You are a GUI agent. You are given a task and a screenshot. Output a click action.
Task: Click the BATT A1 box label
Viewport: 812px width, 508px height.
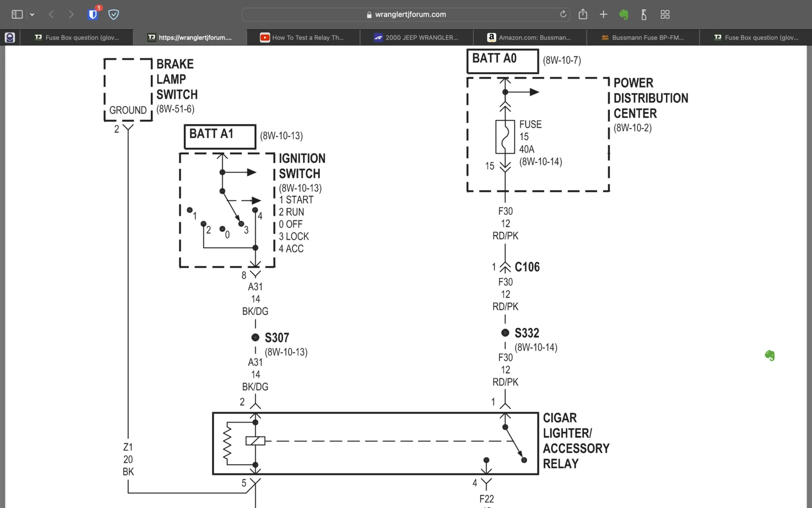pyautogui.click(x=220, y=137)
